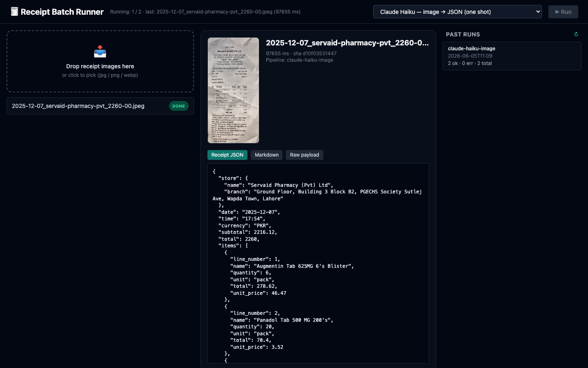Click the DONE status badge
Image resolution: width=588 pixels, height=368 pixels.
(179, 106)
